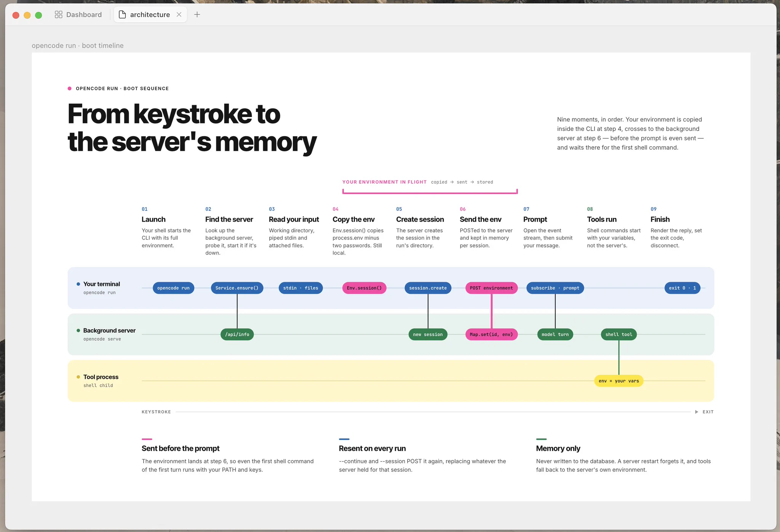Click the architecture document icon

pyautogui.click(x=122, y=14)
